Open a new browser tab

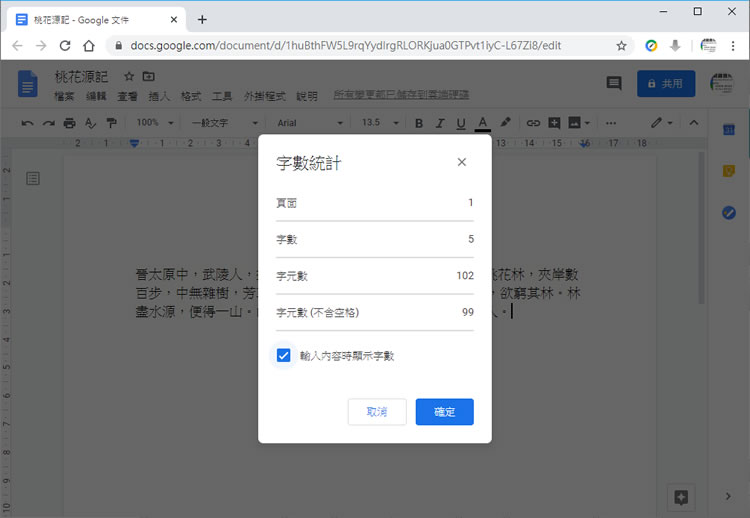(x=202, y=20)
